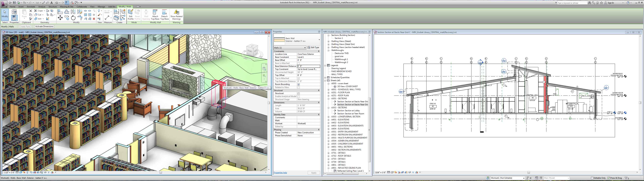Open the Properties help link
This screenshot has height=181, width=644.
tap(280, 172)
